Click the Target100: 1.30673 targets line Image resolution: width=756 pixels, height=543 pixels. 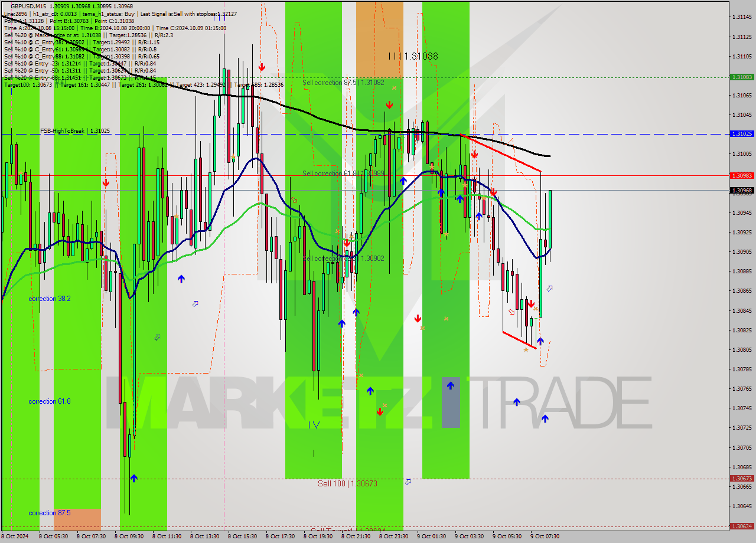coord(144,84)
